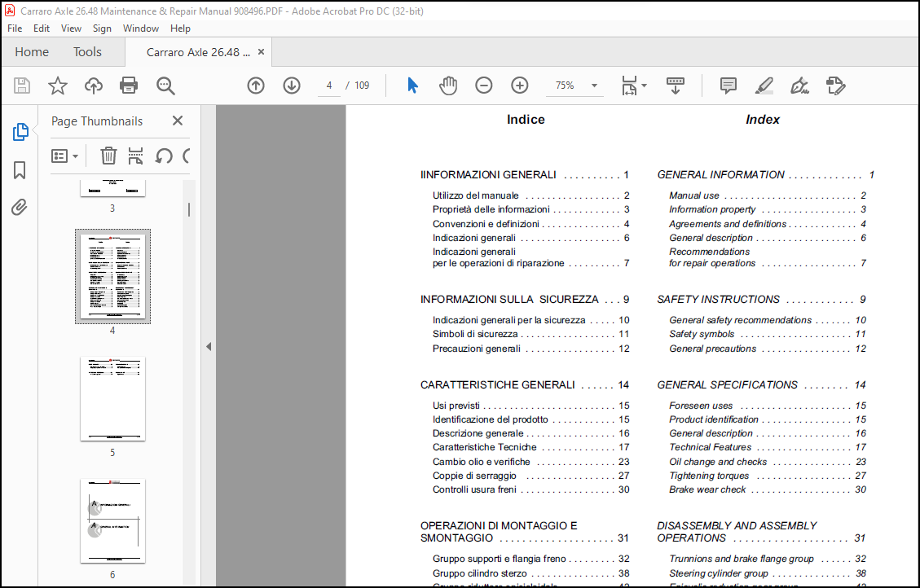Zoom in with the plus icon

pos(519,86)
